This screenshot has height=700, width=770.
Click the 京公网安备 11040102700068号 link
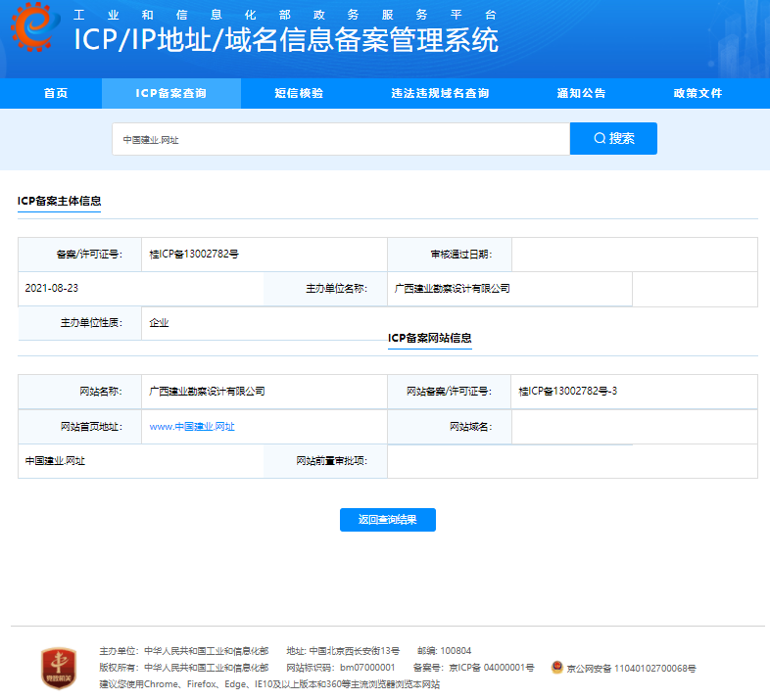(x=631, y=668)
